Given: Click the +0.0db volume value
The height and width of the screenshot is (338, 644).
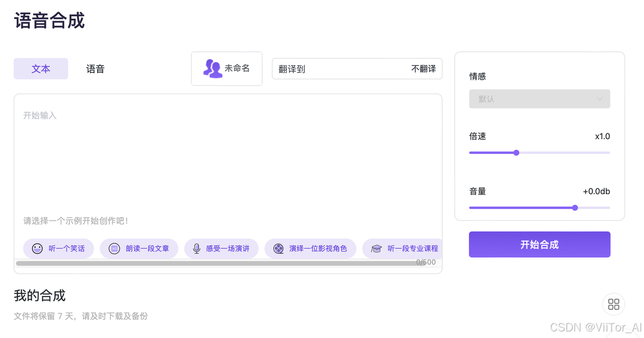Looking at the screenshot, I should 597,191.
